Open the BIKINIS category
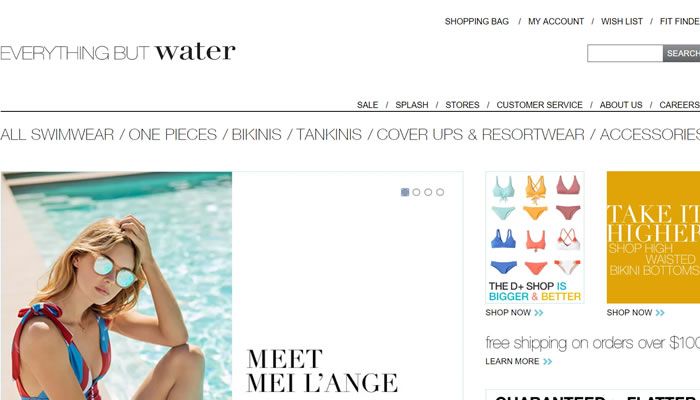700x400 pixels. [x=257, y=134]
